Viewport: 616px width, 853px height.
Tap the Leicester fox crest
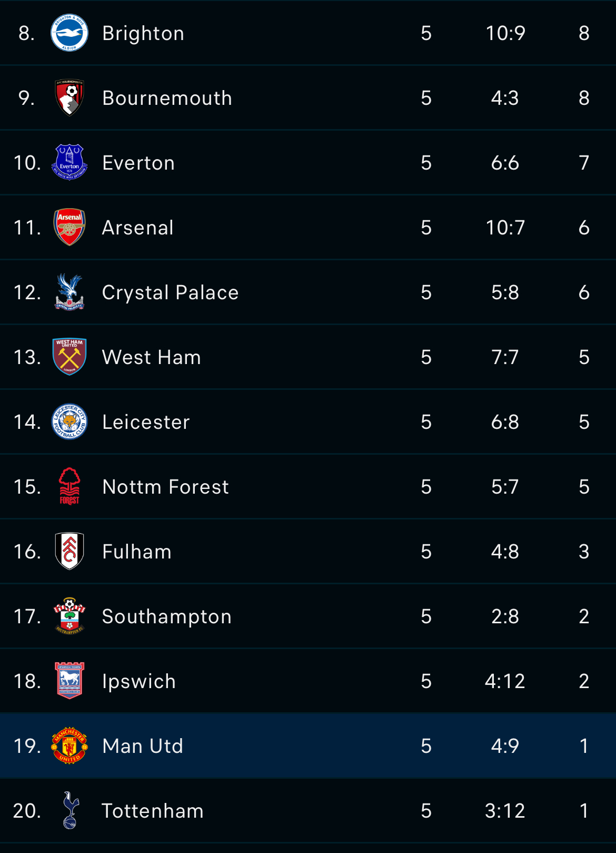pos(69,421)
